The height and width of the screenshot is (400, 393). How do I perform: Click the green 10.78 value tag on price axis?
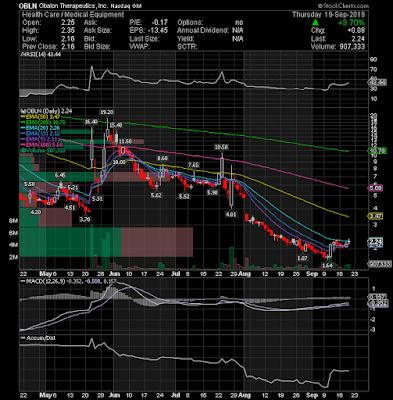click(377, 151)
